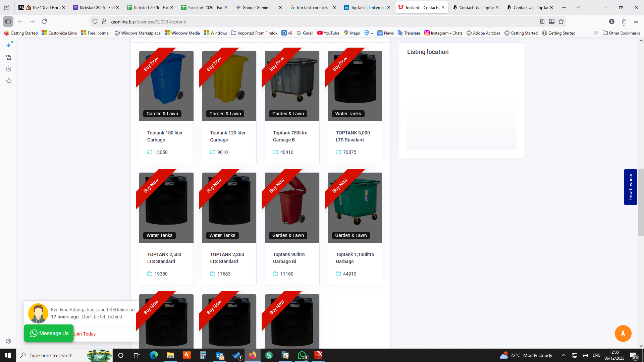Open sidebar history clock icon

pos(9,69)
